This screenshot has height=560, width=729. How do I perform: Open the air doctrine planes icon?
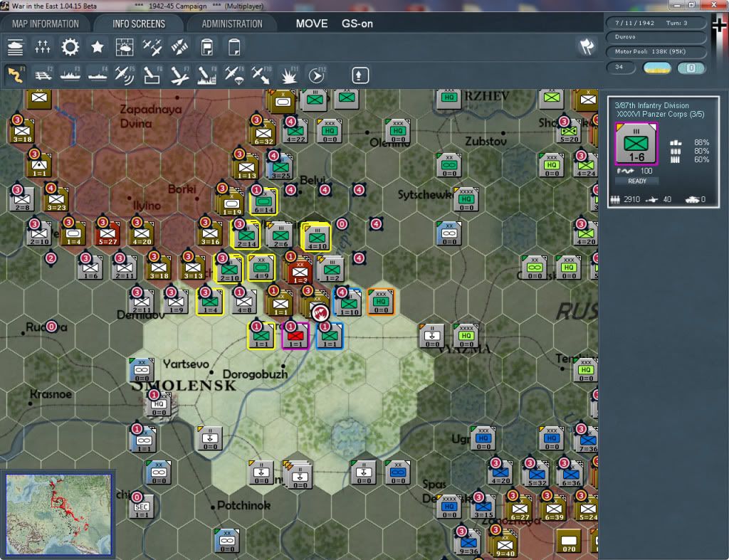pyautogui.click(x=152, y=48)
